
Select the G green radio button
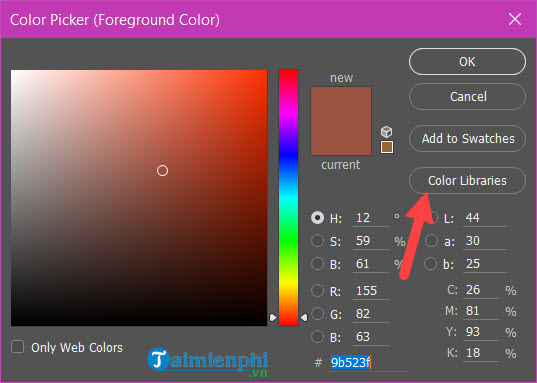pos(317,313)
